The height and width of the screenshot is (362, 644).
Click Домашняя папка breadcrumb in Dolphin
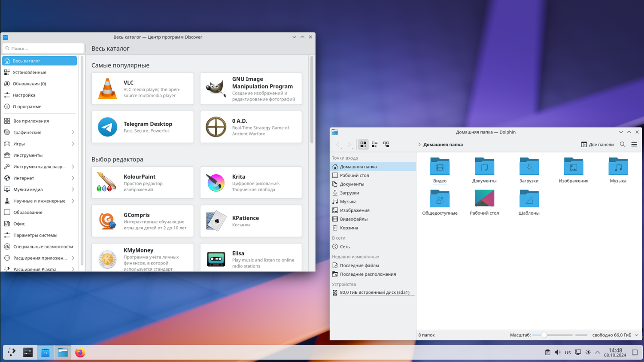click(443, 145)
